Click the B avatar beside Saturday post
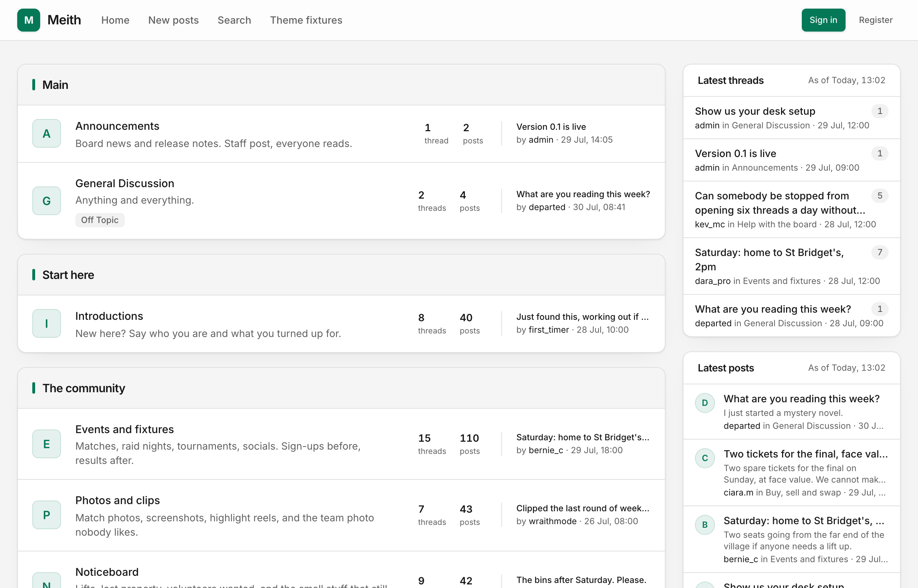Viewport: 918px width, 588px height. tap(705, 525)
